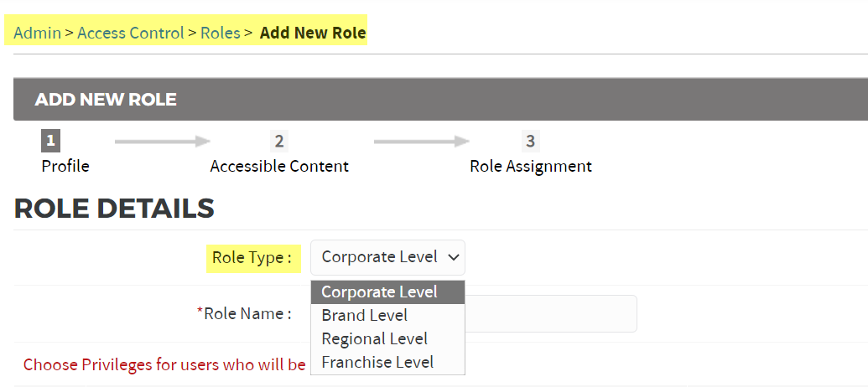Click the ROLE DETAILS heading

[x=114, y=209]
